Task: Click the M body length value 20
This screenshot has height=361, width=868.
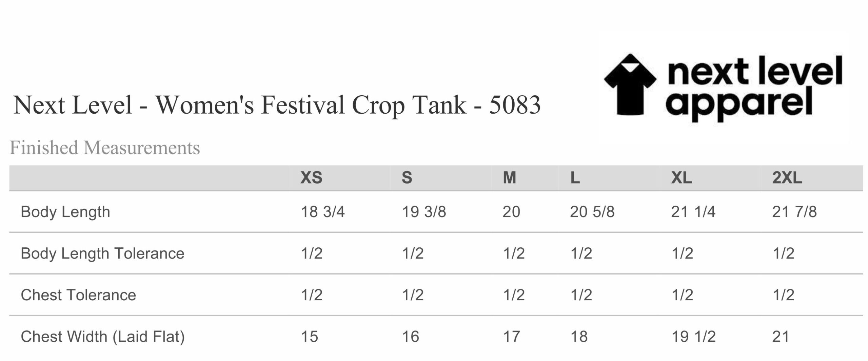Action: tap(511, 212)
